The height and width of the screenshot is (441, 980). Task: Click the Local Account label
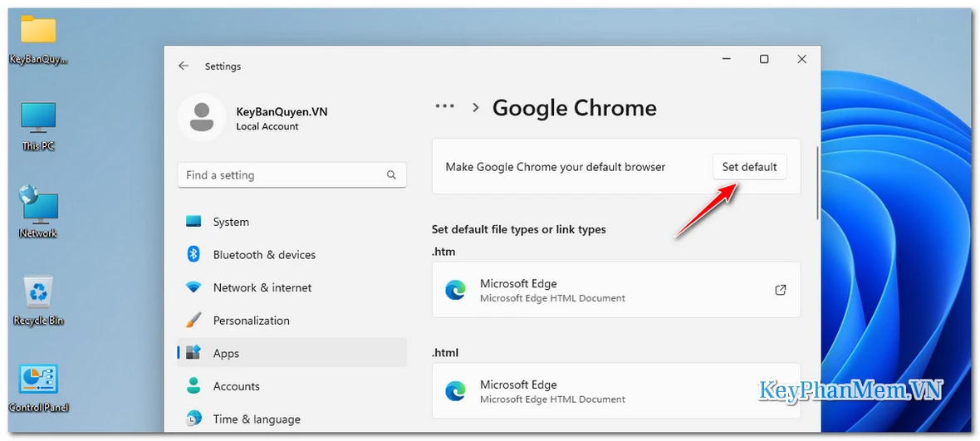pos(267,126)
